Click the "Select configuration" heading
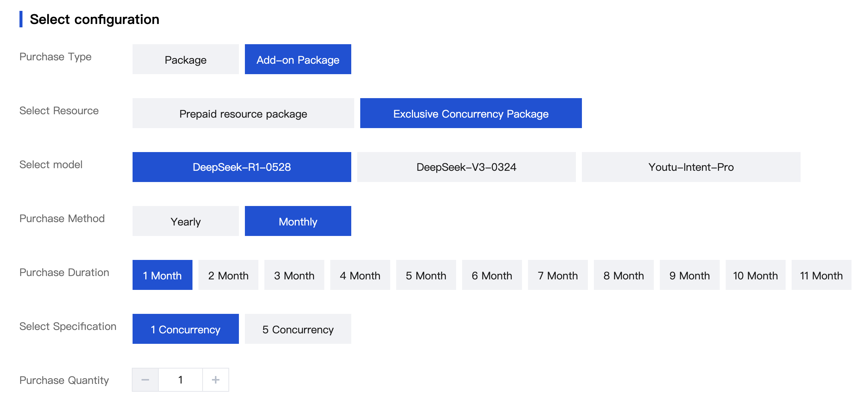The height and width of the screenshot is (400, 868). tap(94, 19)
